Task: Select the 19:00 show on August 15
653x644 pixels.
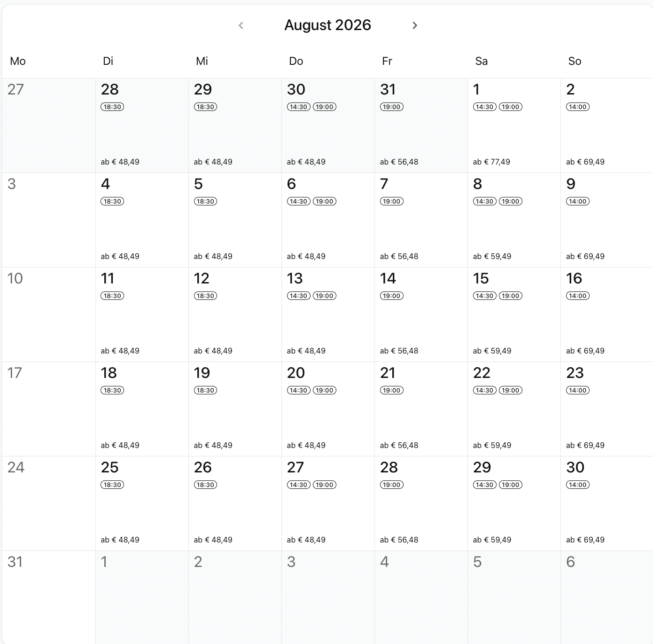Action: [x=510, y=296]
